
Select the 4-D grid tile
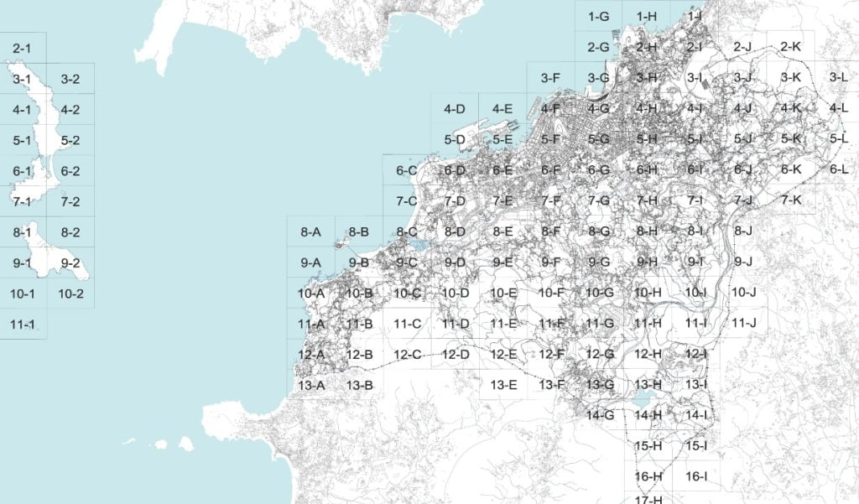click(455, 109)
